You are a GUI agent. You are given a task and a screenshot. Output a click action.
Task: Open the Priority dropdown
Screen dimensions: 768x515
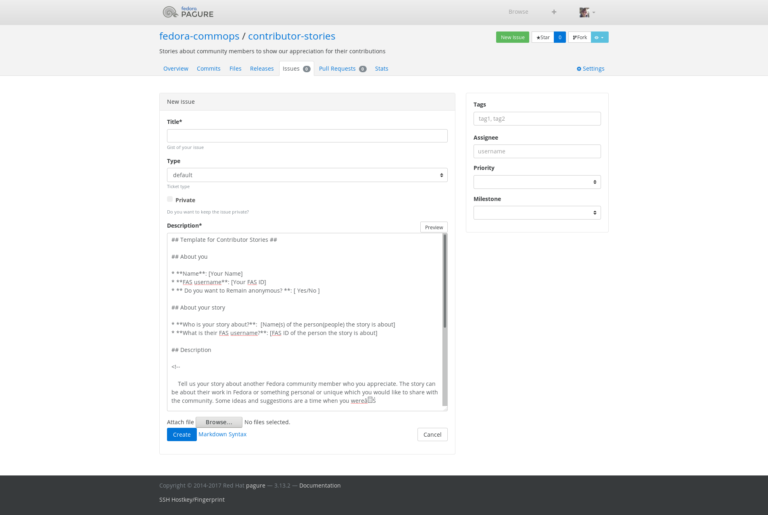537,182
